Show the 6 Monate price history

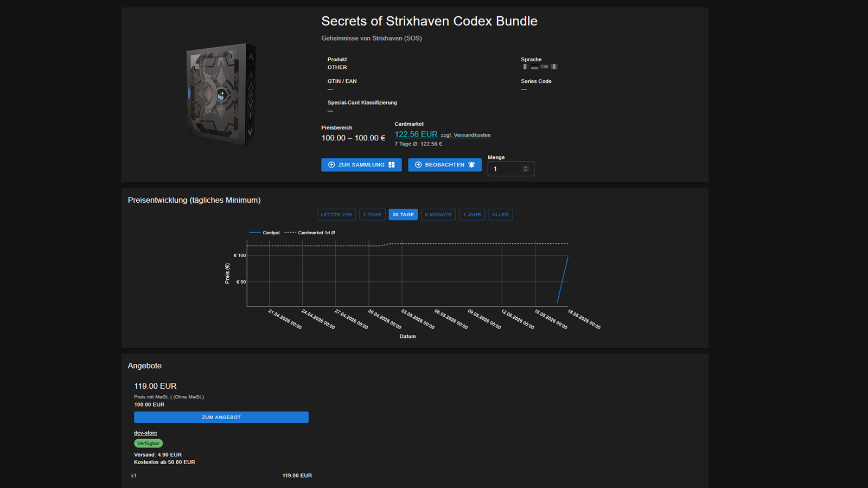(438, 215)
